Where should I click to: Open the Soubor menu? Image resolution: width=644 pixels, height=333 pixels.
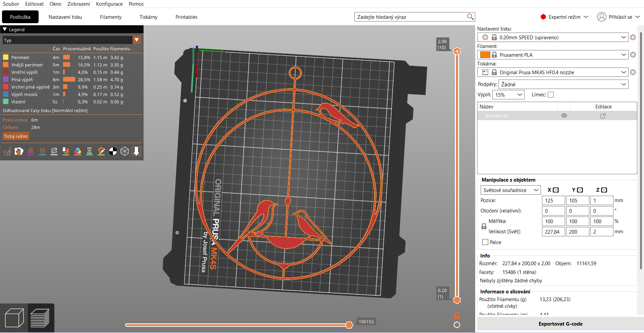(x=11, y=4)
